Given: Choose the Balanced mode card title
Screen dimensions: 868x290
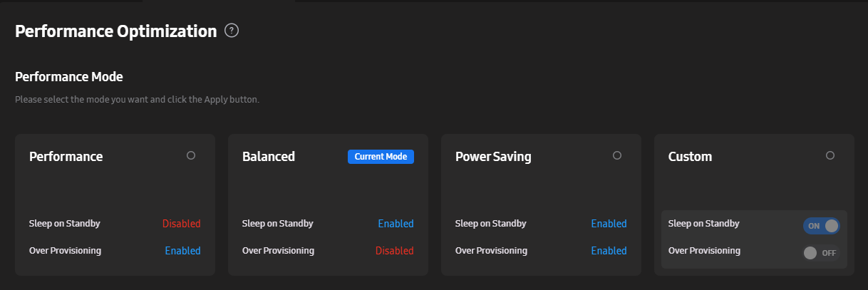Looking at the screenshot, I should (x=269, y=157).
